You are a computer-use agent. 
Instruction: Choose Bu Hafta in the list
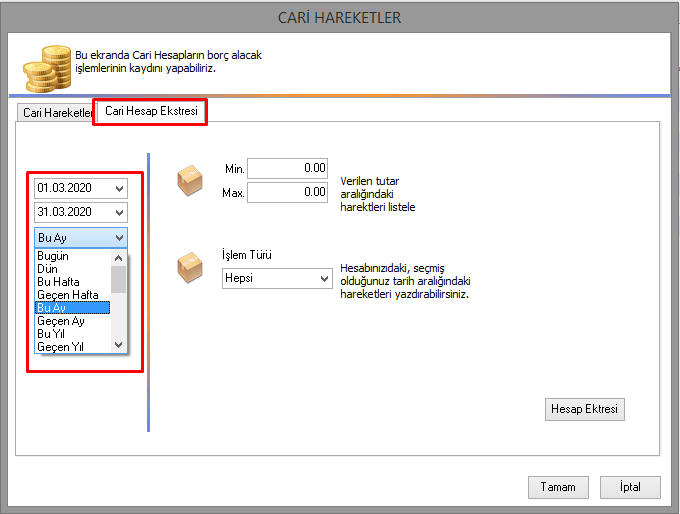pyautogui.click(x=58, y=282)
